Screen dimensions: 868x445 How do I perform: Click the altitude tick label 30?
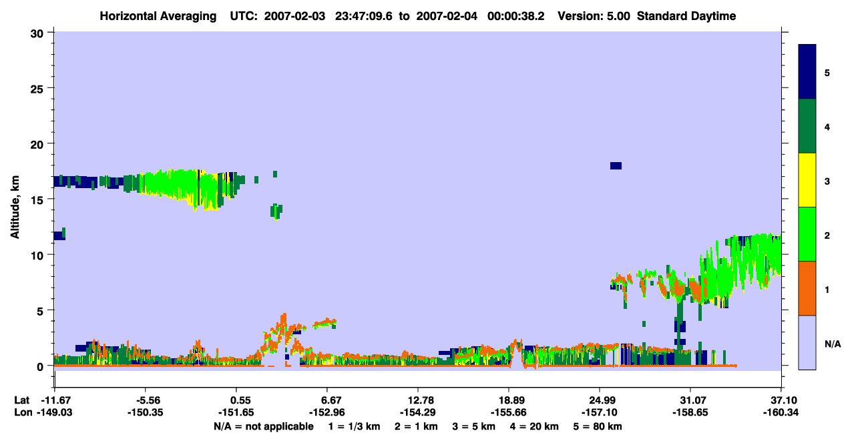(38, 33)
